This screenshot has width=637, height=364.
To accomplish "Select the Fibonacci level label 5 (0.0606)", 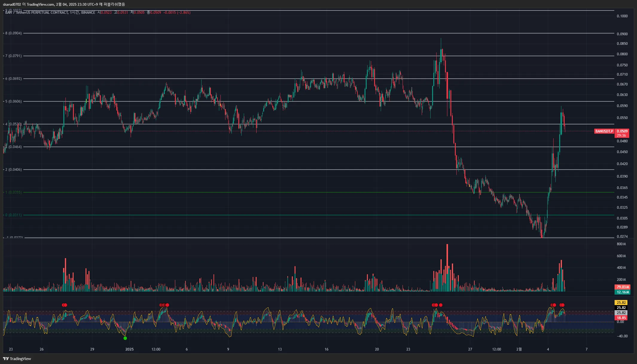I will coord(13,101).
